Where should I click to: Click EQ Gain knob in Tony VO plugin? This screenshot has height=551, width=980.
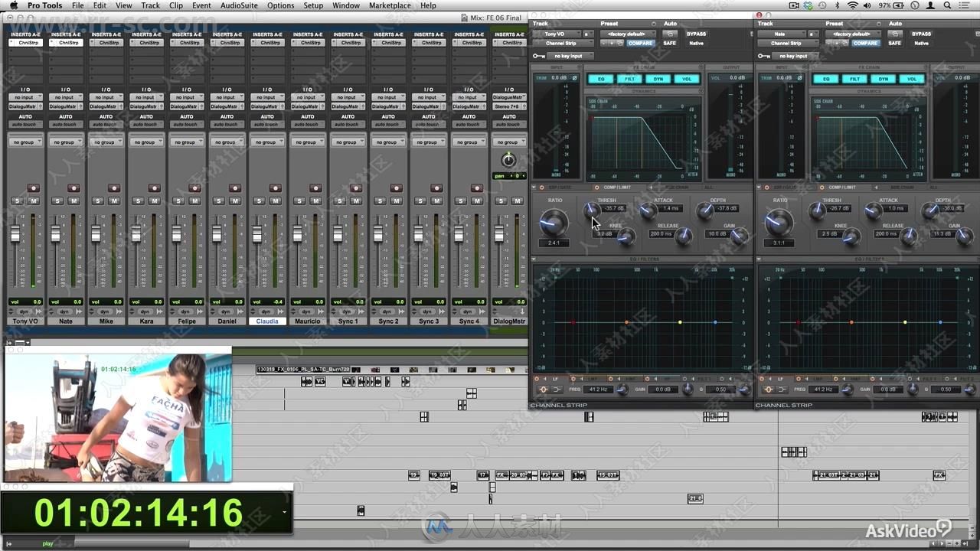[x=688, y=390]
